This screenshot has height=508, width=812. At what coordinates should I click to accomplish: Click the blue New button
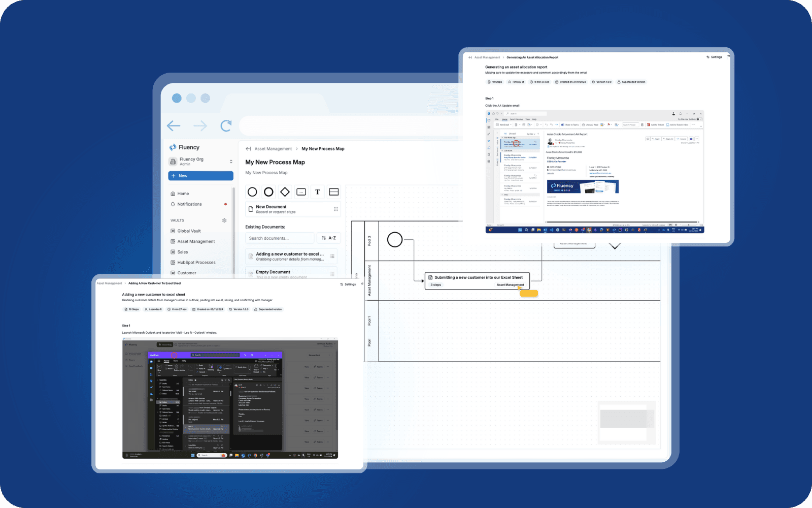[x=200, y=176]
